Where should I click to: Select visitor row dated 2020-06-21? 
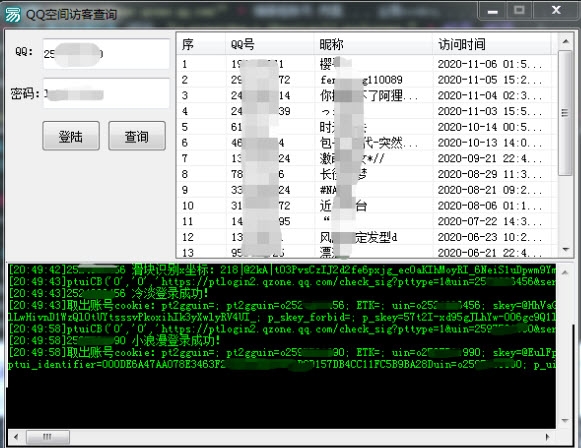pyautogui.click(x=367, y=252)
